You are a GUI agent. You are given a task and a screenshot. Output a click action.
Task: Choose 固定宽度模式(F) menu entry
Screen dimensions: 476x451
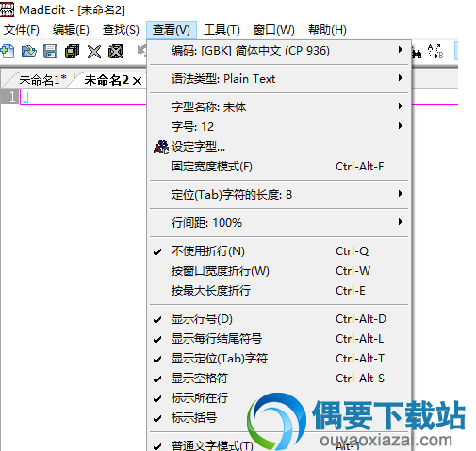279,167
